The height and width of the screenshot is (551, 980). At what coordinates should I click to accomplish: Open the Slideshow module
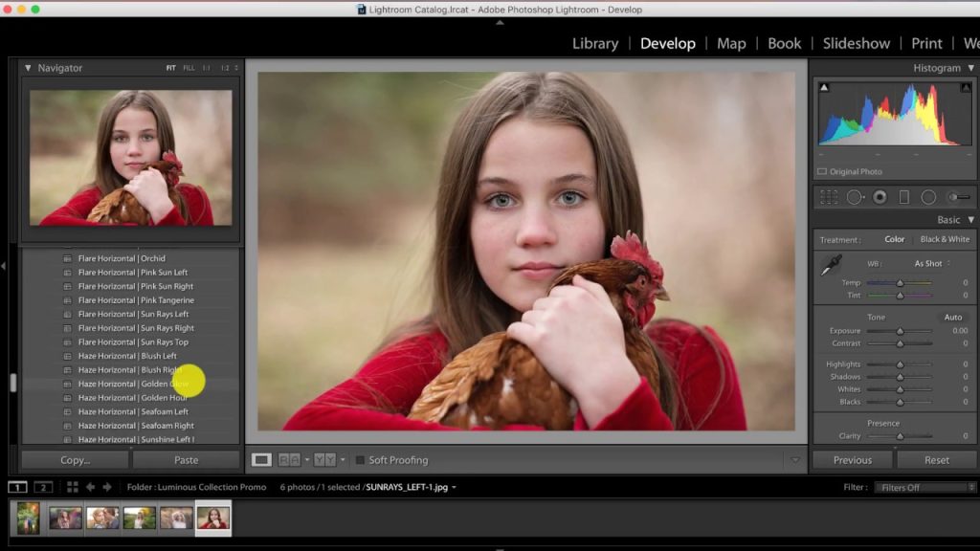point(857,43)
